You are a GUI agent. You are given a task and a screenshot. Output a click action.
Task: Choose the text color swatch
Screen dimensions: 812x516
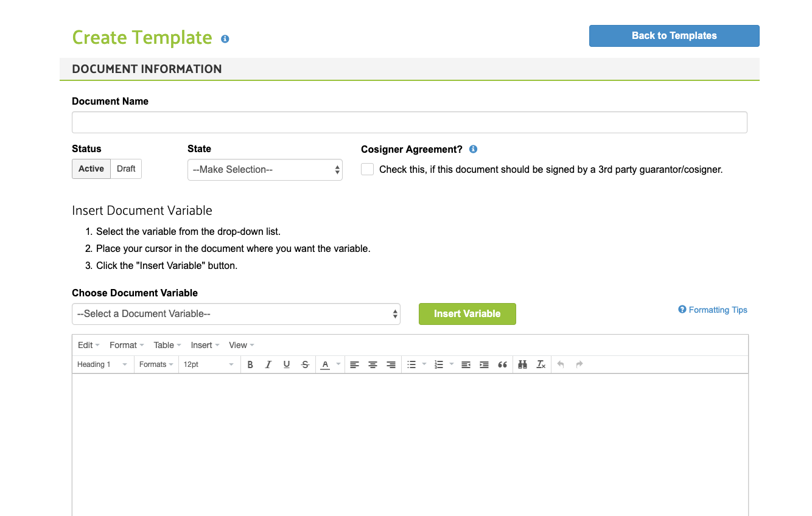[325, 364]
